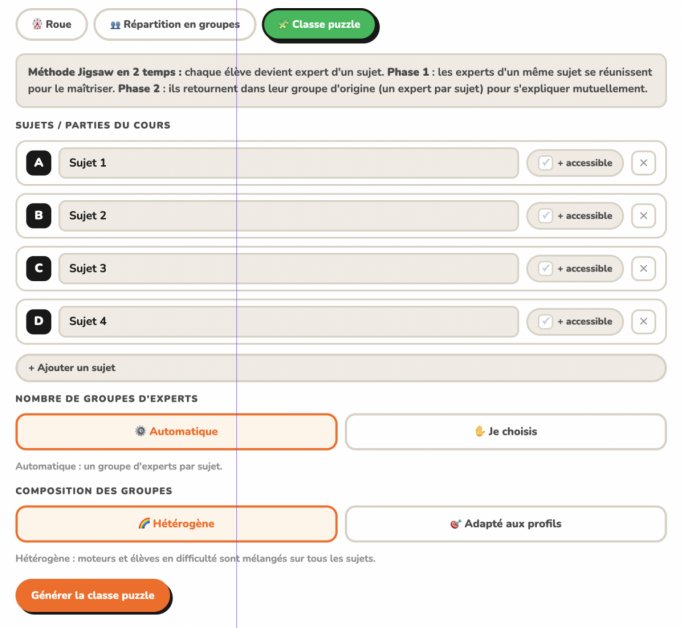Remove Sujet 3 using the X icon
The height and width of the screenshot is (628, 684).
tap(643, 268)
